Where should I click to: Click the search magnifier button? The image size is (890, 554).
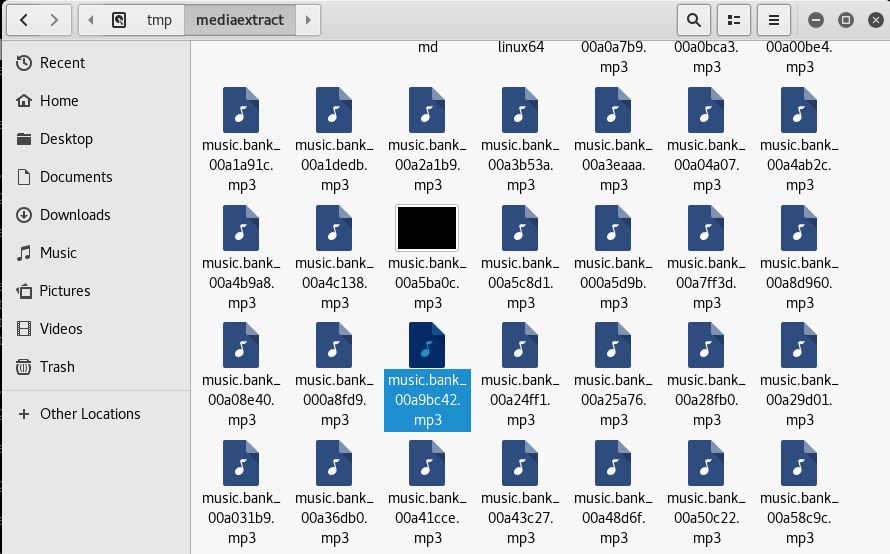click(x=693, y=19)
